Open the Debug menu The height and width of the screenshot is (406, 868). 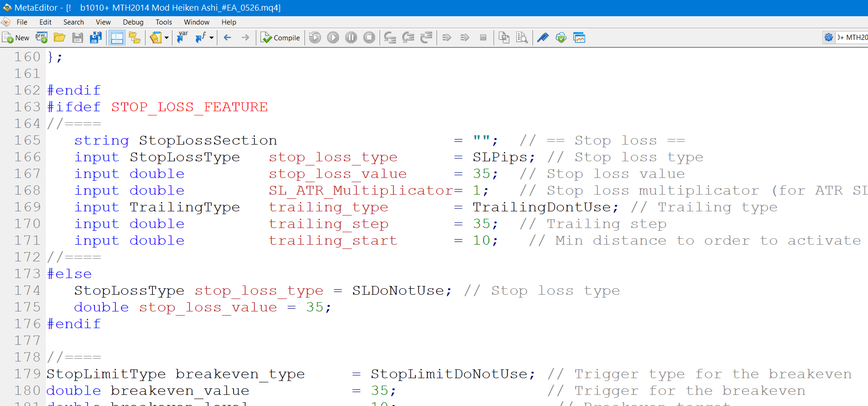click(133, 22)
